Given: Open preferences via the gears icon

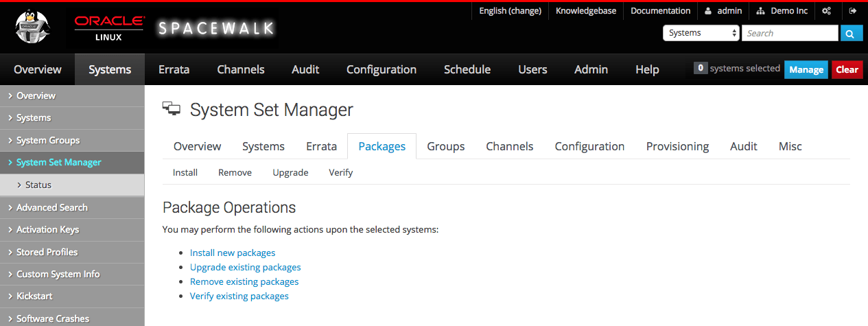Looking at the screenshot, I should pos(827,11).
